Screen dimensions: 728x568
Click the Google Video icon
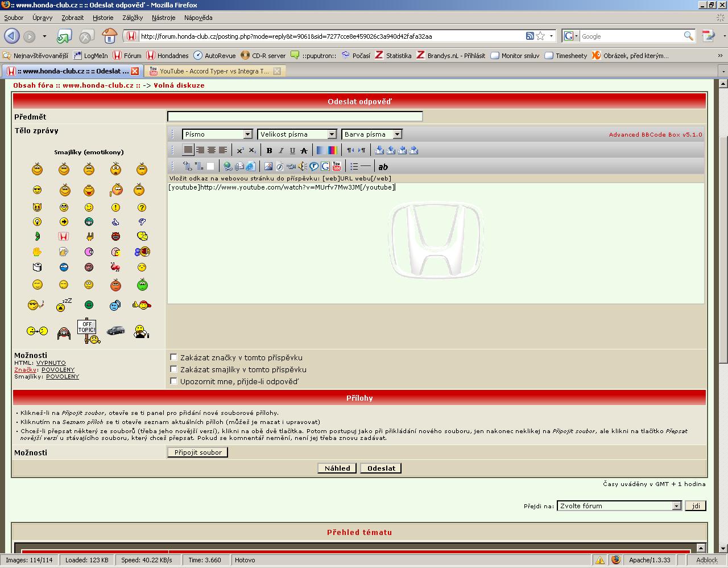(325, 167)
